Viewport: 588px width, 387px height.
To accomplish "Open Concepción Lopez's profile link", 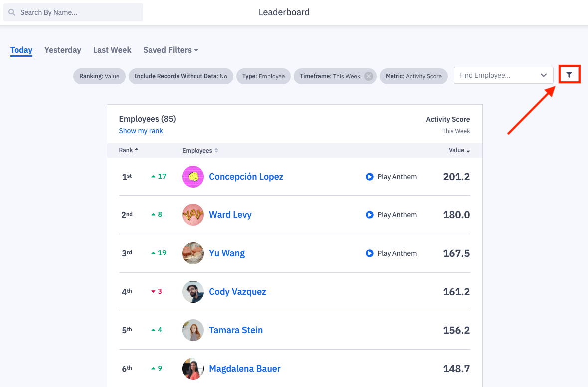I will pos(246,177).
